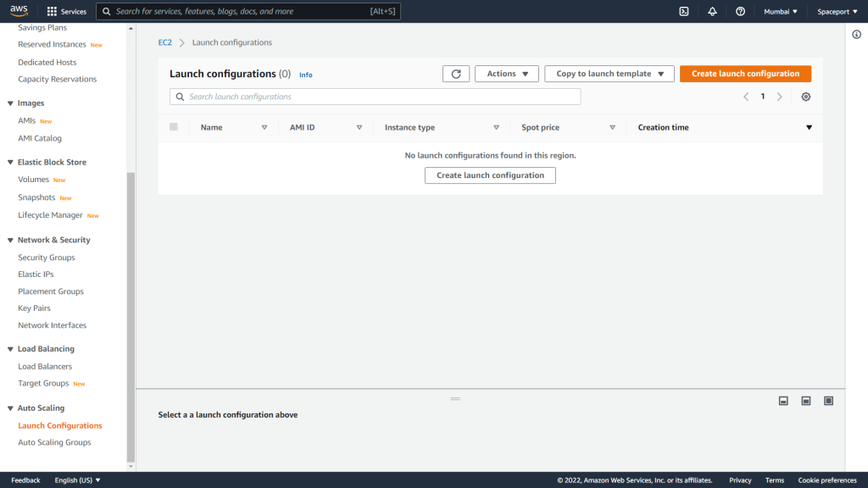The height and width of the screenshot is (488, 868).
Task: Open the help question mark menu
Action: 740,11
